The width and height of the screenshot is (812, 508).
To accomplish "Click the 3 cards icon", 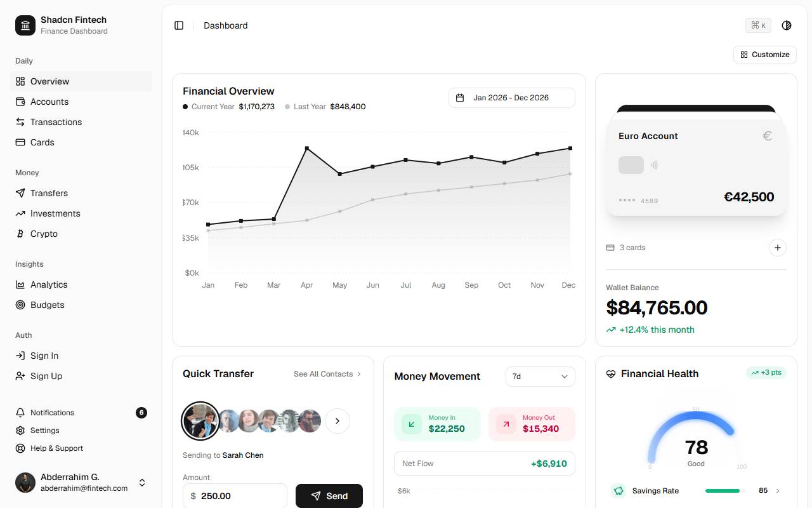I will (610, 248).
